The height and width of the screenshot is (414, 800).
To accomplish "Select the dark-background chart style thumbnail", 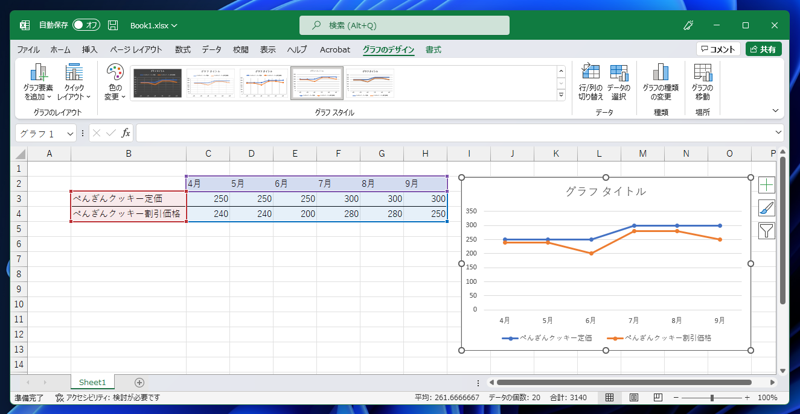I will [x=157, y=83].
